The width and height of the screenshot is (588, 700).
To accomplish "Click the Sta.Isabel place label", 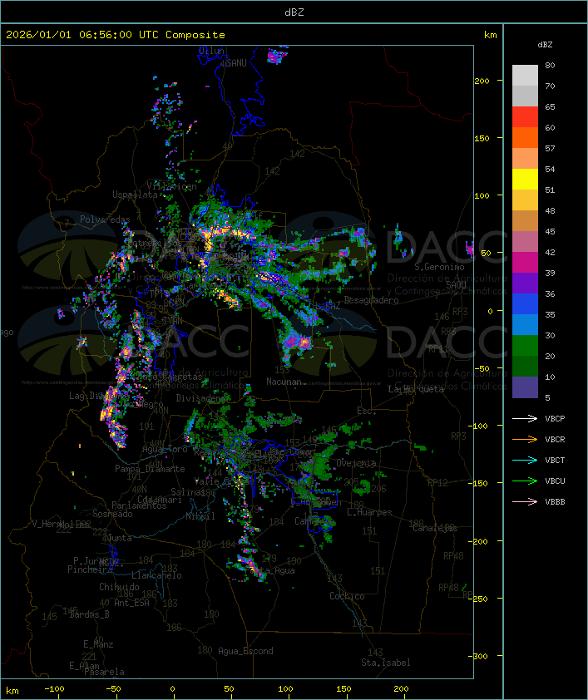I will point(386,663).
